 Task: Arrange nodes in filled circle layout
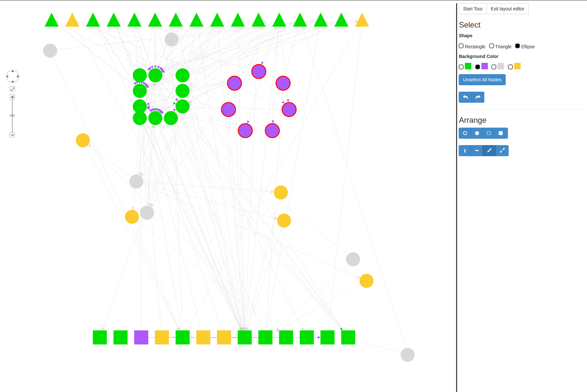pyautogui.click(x=477, y=133)
